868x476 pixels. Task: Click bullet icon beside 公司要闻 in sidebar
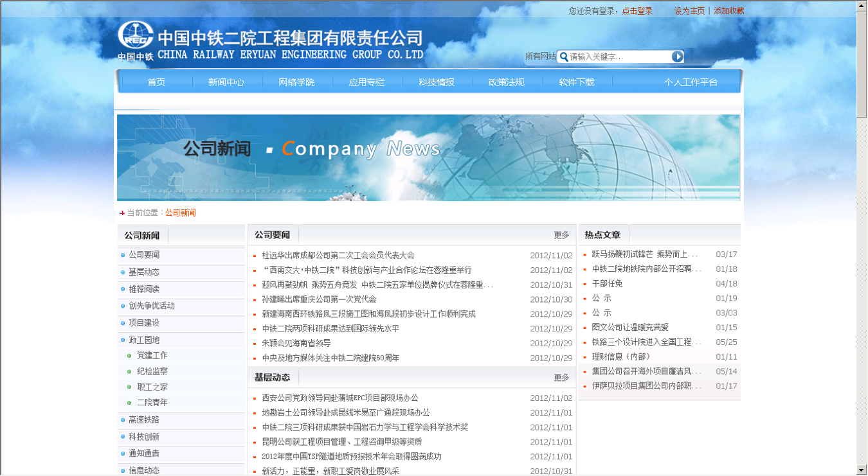click(123, 256)
